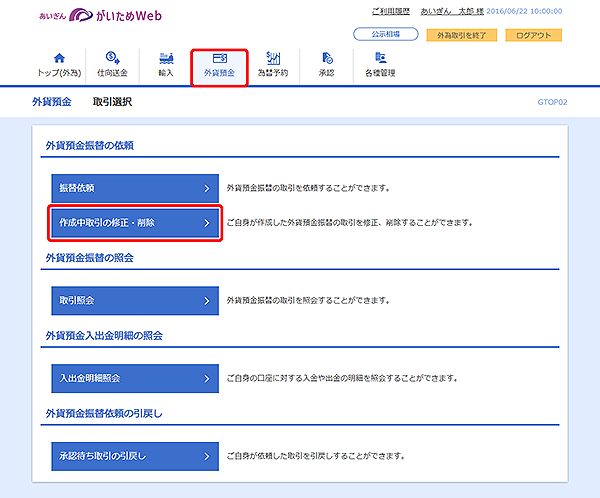Screen dimensions: 600x498
Task: Select 承認待ち取引の引戻し button
Action: tap(133, 456)
